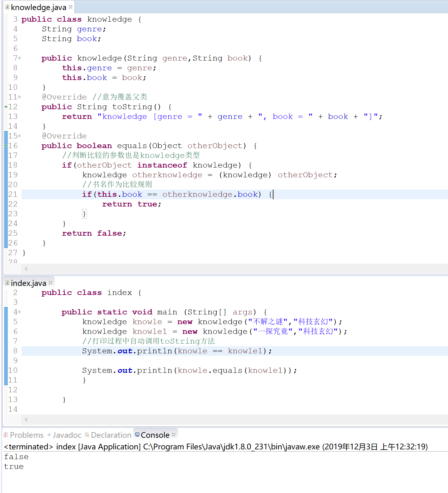This screenshot has height=493, width=448.
Task: Click "return false;" in the equals method
Action: (x=94, y=233)
